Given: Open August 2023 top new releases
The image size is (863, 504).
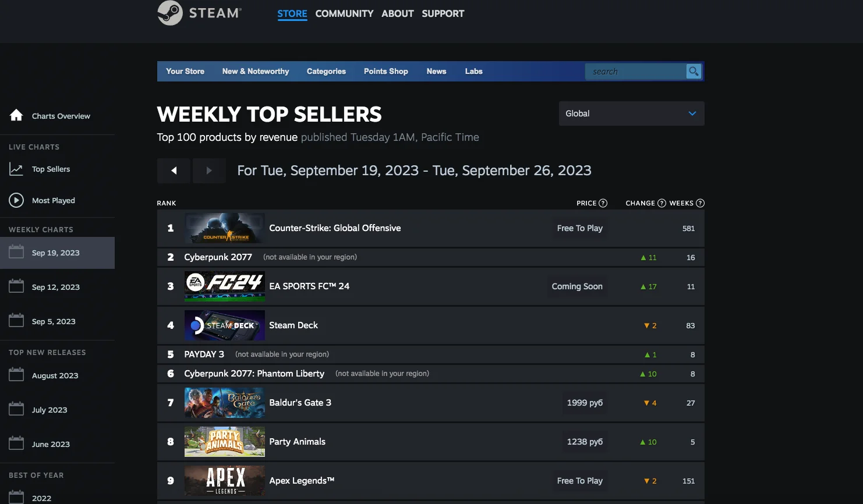Looking at the screenshot, I should (x=55, y=375).
